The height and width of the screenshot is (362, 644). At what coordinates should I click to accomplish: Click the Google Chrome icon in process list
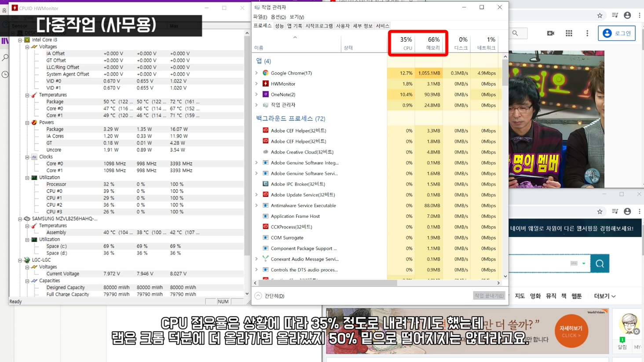click(266, 73)
